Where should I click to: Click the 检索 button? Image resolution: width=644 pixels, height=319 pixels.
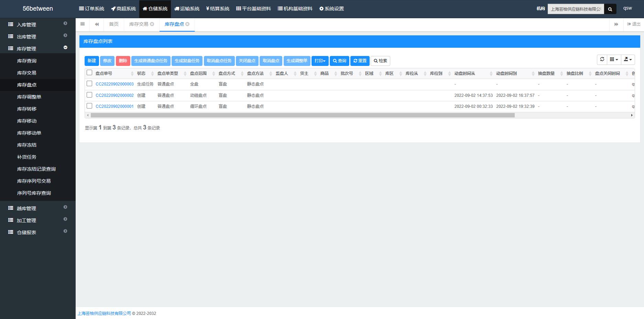point(380,61)
